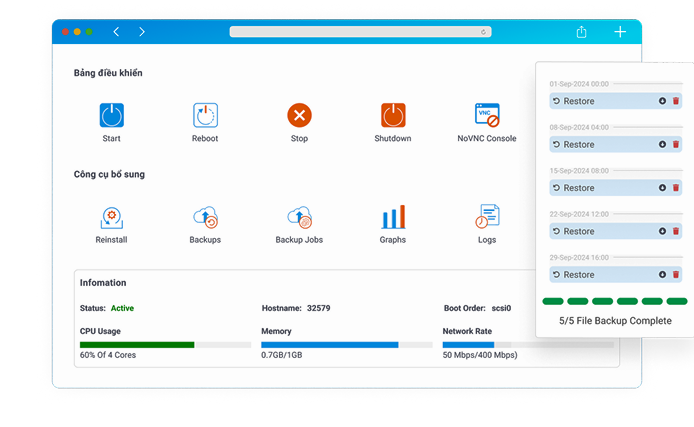The height and width of the screenshot is (427, 694).
Task: Delete the 22-Sep-2024 12:00 backup
Action: (x=676, y=231)
